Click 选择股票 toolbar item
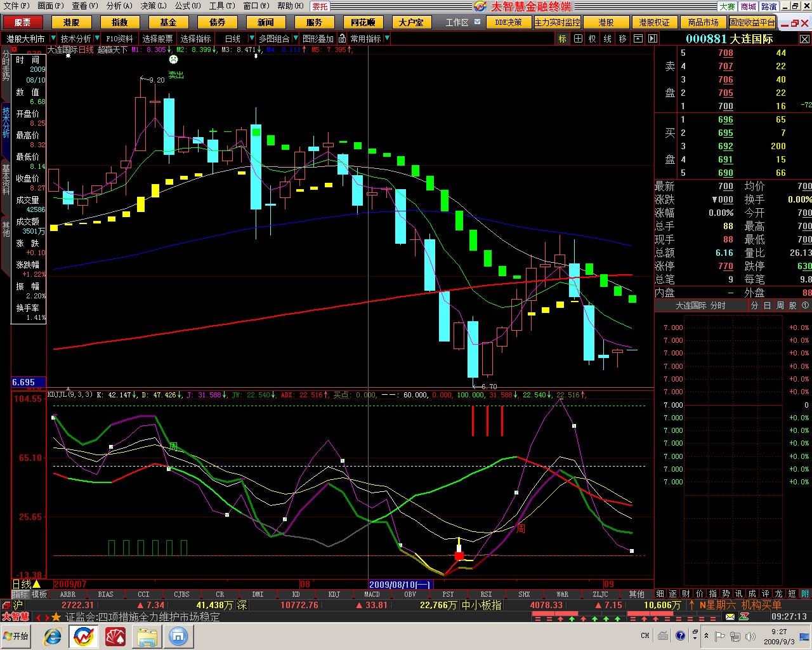Image resolution: width=812 pixels, height=650 pixels. tap(157, 39)
